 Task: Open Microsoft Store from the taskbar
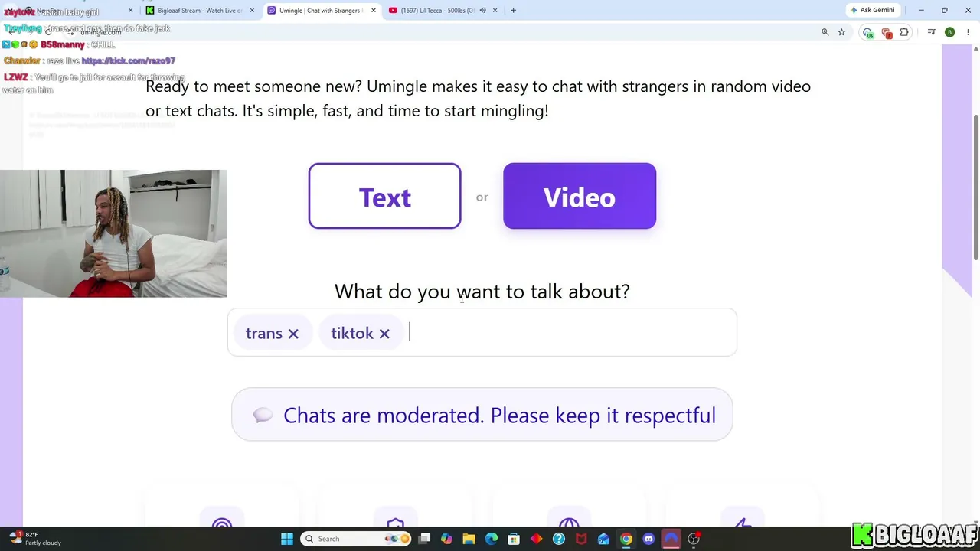(x=514, y=539)
